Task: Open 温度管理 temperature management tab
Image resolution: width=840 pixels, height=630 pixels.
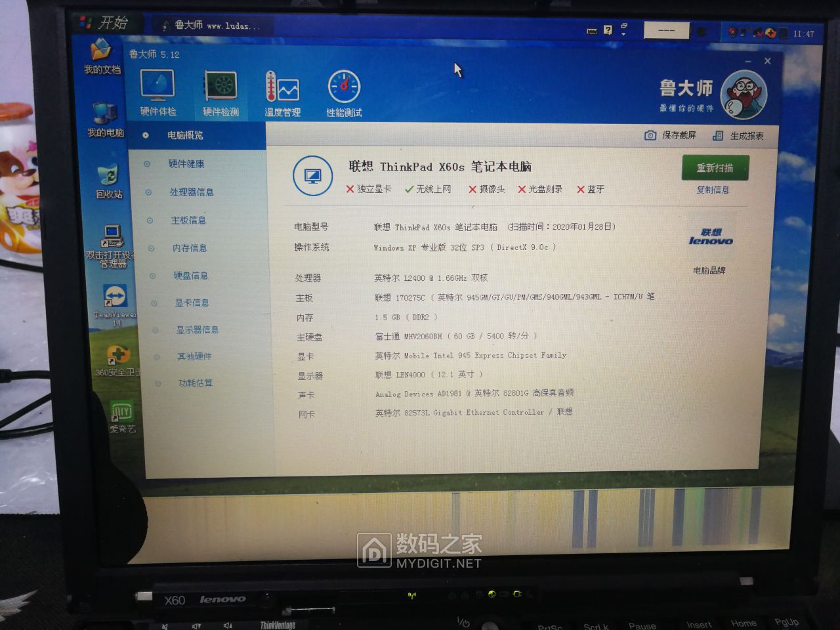Action: point(282,94)
